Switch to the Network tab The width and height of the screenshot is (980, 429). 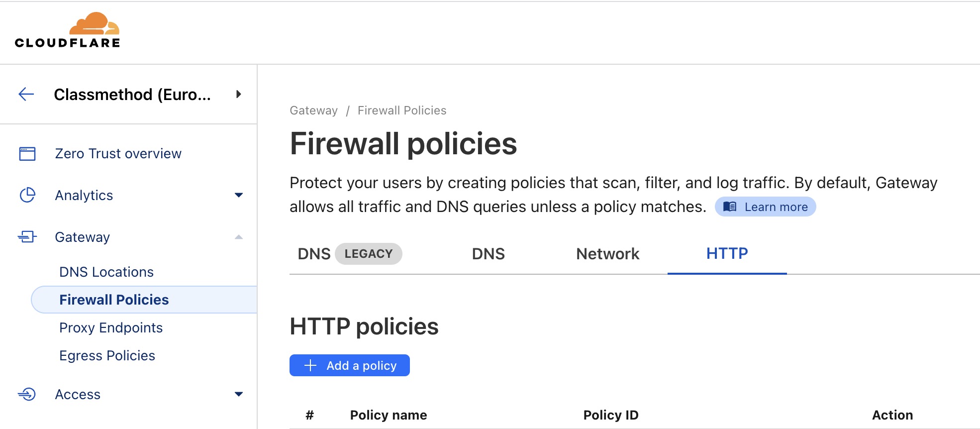point(607,254)
